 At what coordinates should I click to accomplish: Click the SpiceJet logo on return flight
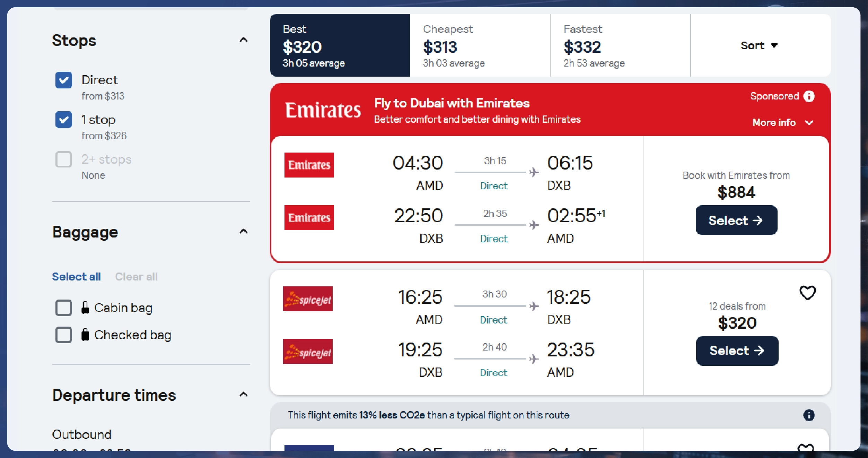(308, 352)
